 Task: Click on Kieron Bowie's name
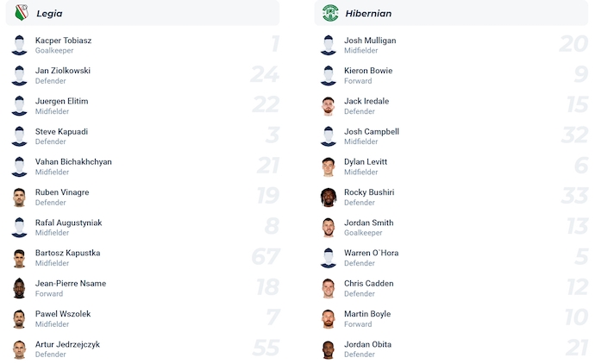coord(368,71)
